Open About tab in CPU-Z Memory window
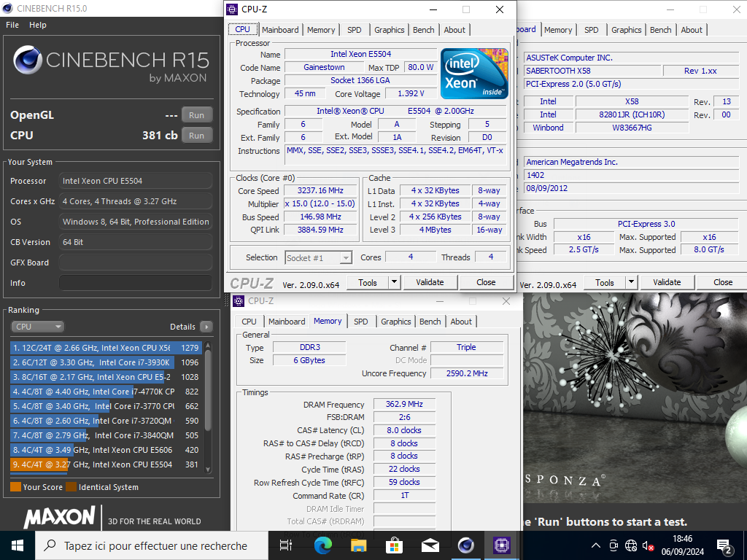The height and width of the screenshot is (560, 747). pyautogui.click(x=461, y=322)
